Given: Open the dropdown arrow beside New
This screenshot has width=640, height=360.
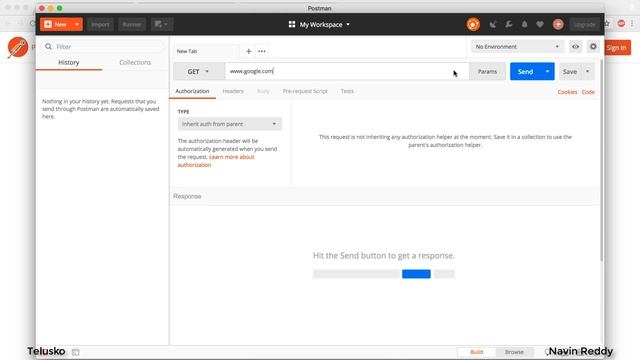Looking at the screenshot, I should [77, 24].
